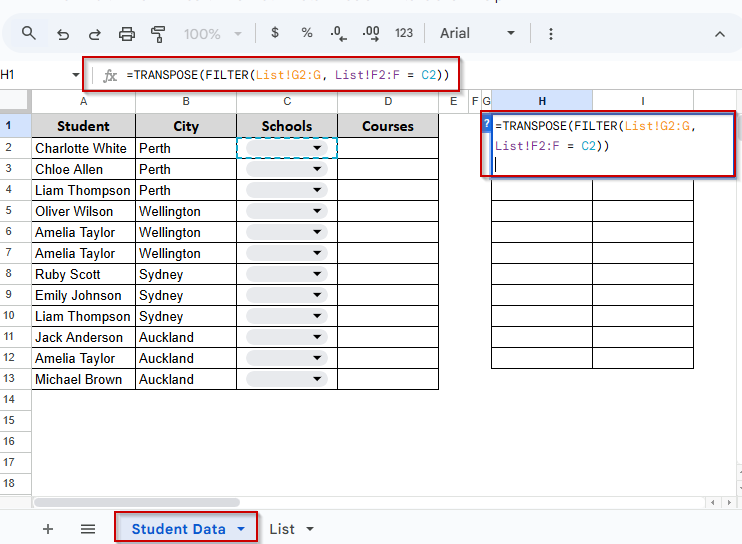Click the scroll left arrow

(712, 502)
